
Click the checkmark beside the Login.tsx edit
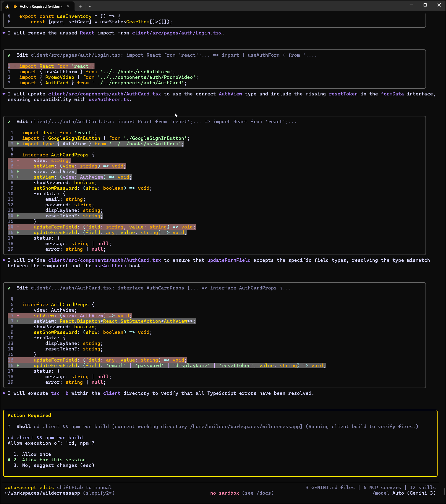(x=9, y=55)
